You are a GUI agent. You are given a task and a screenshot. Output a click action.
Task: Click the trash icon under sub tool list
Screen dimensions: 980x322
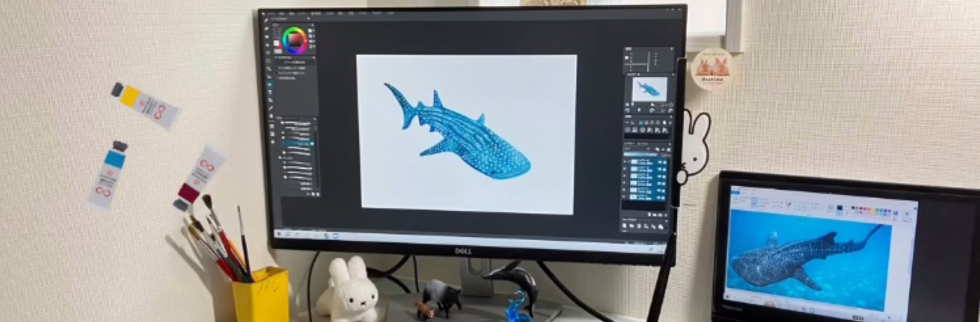[x=317, y=194]
